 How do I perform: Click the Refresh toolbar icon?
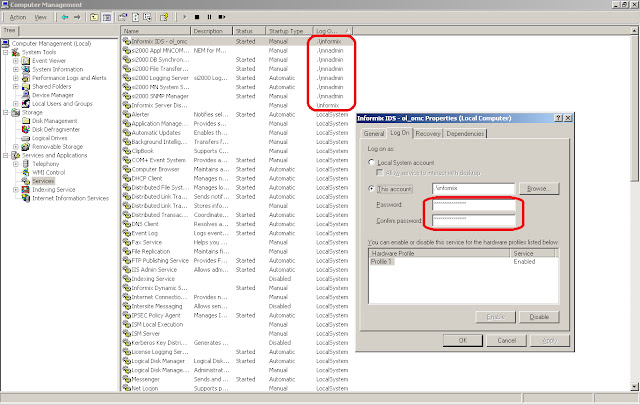click(136, 17)
